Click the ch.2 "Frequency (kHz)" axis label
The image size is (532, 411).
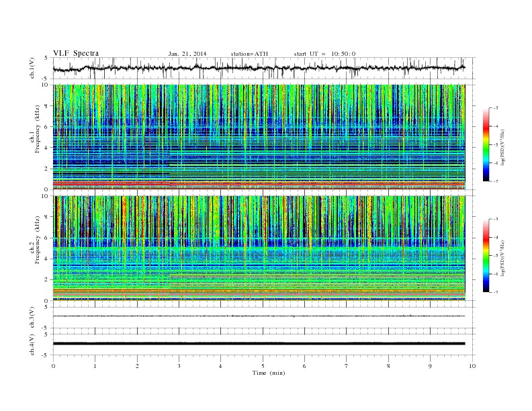(38, 240)
